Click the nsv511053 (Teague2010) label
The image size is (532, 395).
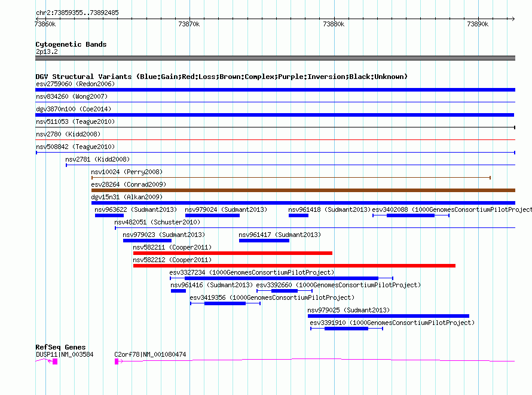(75, 121)
